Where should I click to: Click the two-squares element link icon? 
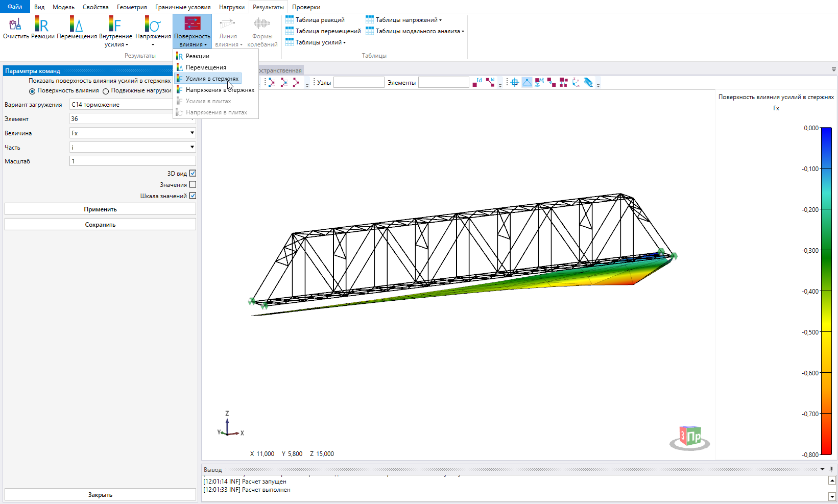tap(552, 82)
